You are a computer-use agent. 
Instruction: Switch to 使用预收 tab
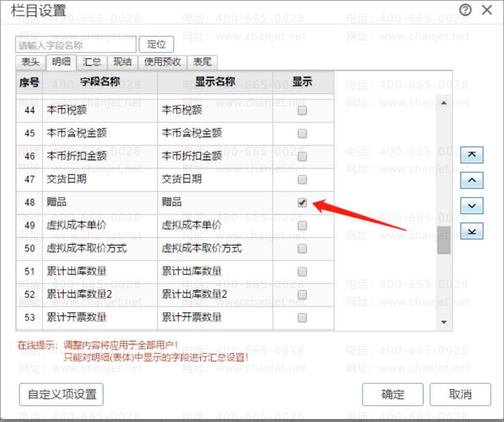click(163, 62)
